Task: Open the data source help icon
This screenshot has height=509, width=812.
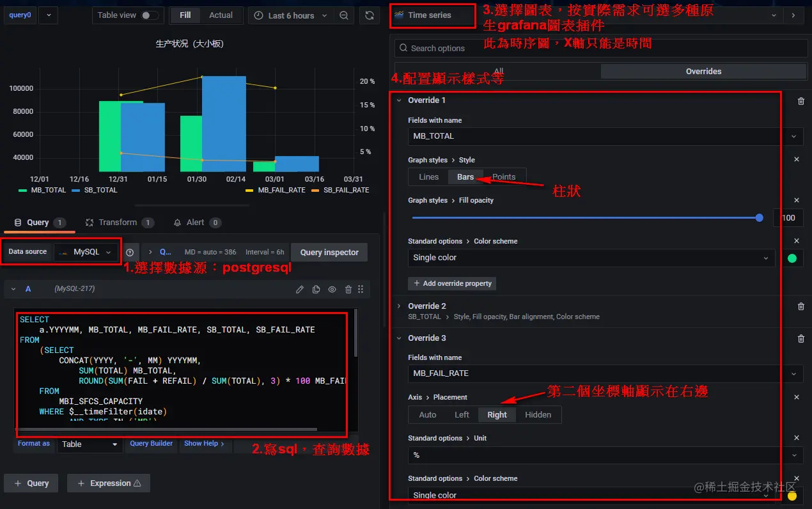Action: click(130, 253)
